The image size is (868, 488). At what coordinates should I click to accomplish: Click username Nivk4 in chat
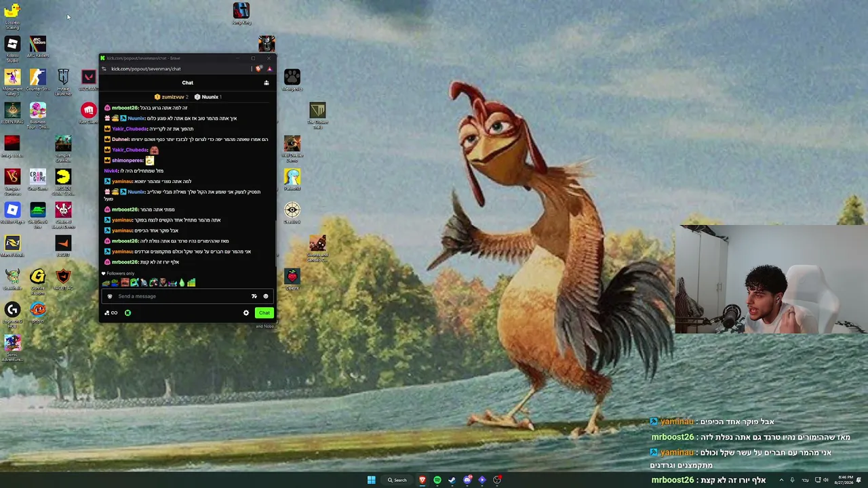tap(111, 171)
